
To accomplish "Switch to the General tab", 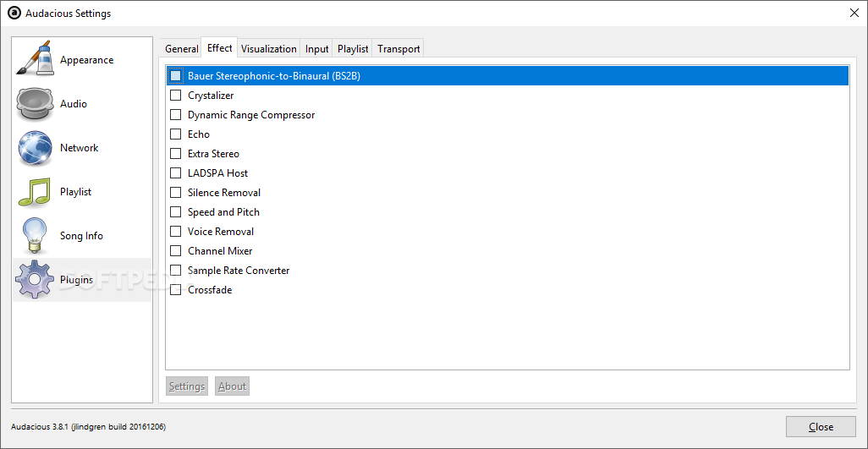I will click(x=181, y=49).
